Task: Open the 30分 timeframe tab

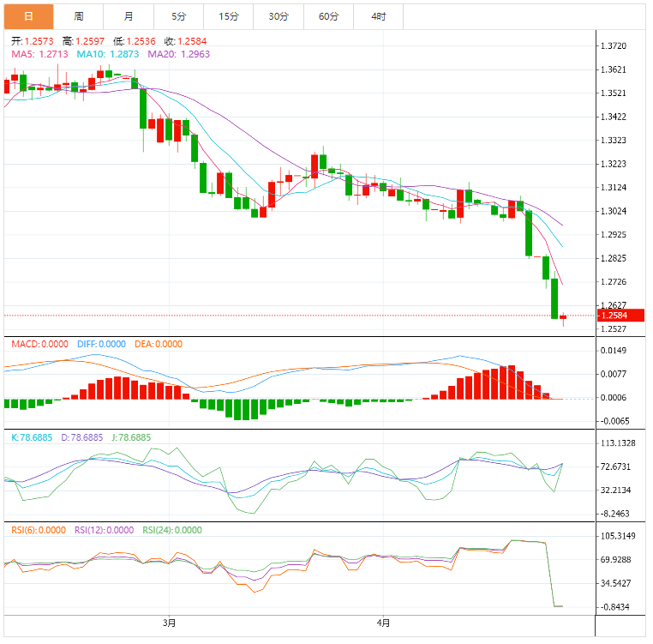Action: point(279,16)
